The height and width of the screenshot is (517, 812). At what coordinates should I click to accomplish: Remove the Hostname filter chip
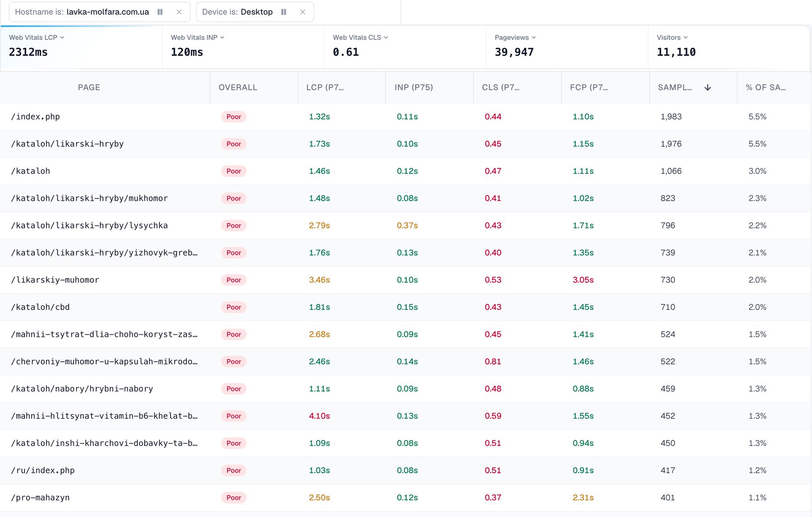pos(179,12)
